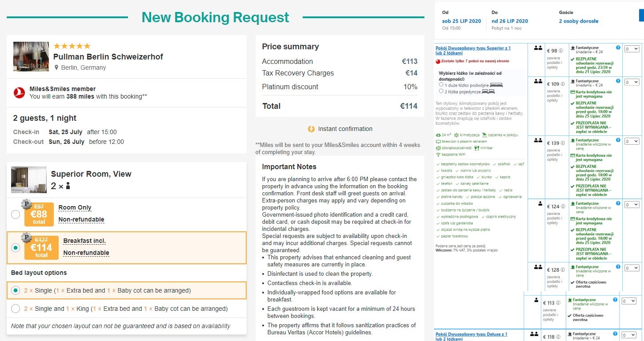Open the room quantity dropdown for € 98
This screenshot has width=644, height=341.
pos(632,48)
